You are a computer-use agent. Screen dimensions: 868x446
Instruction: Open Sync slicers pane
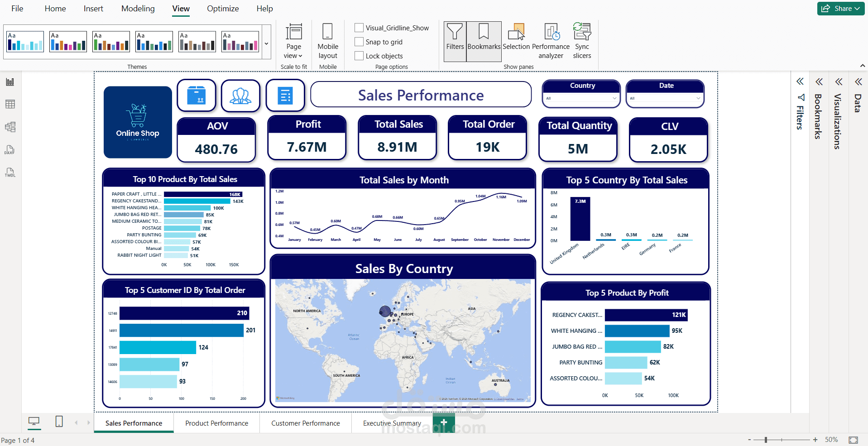tap(582, 41)
